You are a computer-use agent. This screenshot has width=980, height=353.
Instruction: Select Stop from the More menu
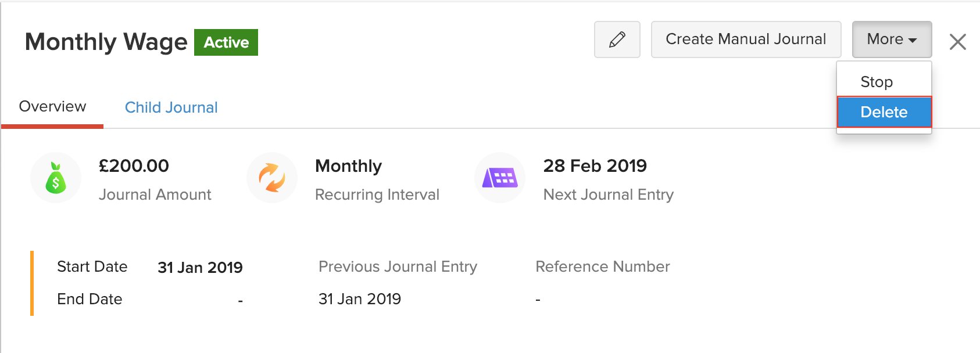tap(877, 82)
